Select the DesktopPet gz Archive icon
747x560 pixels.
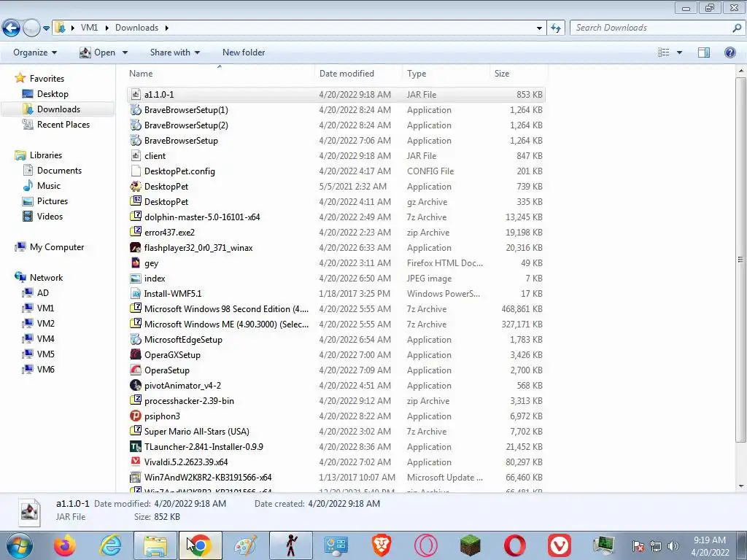[136, 201]
